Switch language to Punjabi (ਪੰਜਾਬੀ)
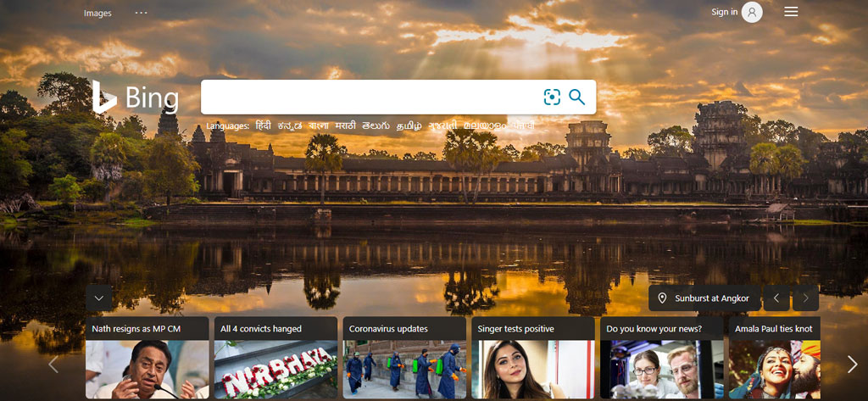The height and width of the screenshot is (401, 868). pyautogui.click(x=523, y=125)
